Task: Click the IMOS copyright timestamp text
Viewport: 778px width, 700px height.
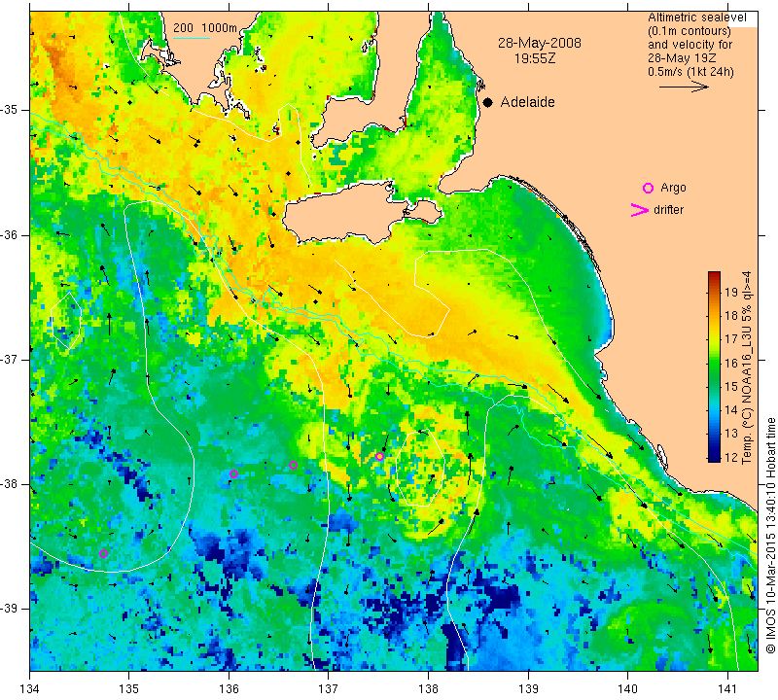Action: (770, 535)
